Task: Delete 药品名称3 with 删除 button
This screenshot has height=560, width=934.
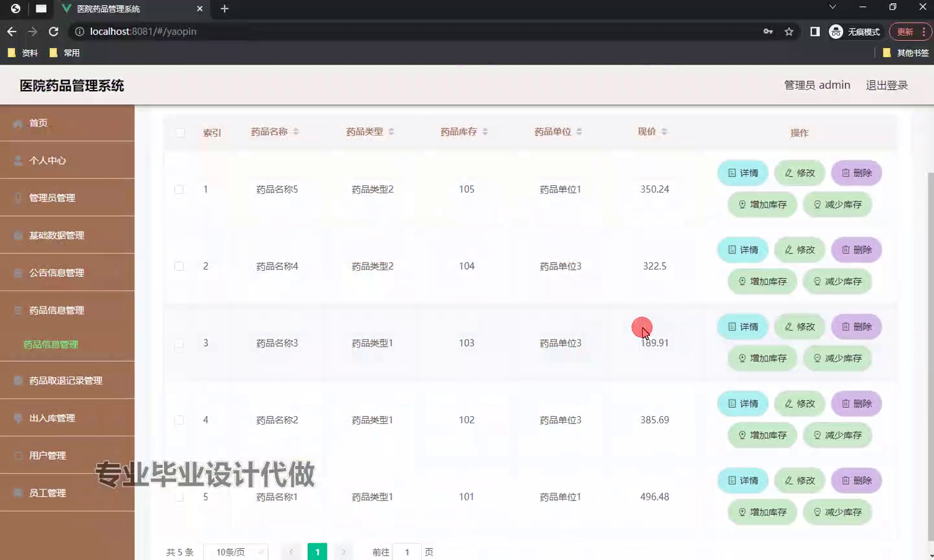Action: tap(857, 327)
